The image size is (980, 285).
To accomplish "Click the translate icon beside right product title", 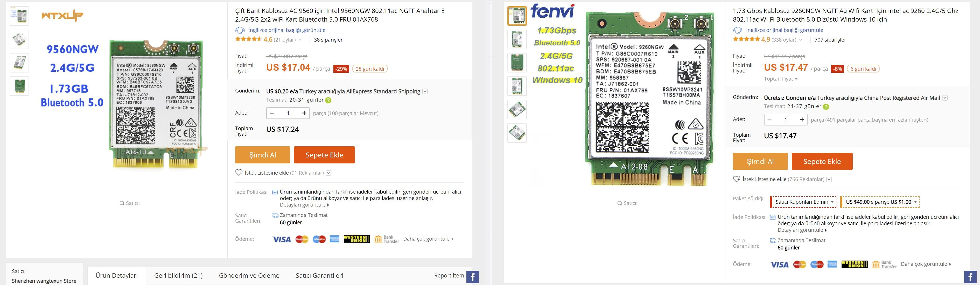I will click(737, 30).
